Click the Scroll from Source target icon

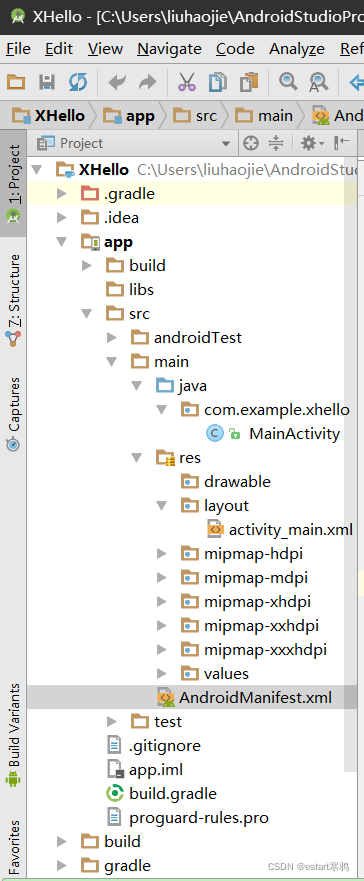coord(251,143)
